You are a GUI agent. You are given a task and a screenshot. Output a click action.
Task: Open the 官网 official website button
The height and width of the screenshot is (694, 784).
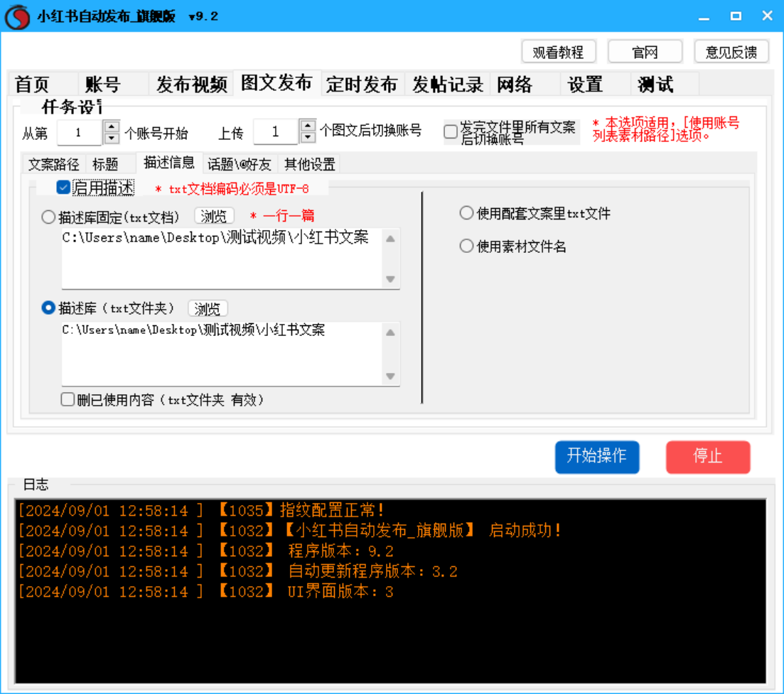[645, 52]
